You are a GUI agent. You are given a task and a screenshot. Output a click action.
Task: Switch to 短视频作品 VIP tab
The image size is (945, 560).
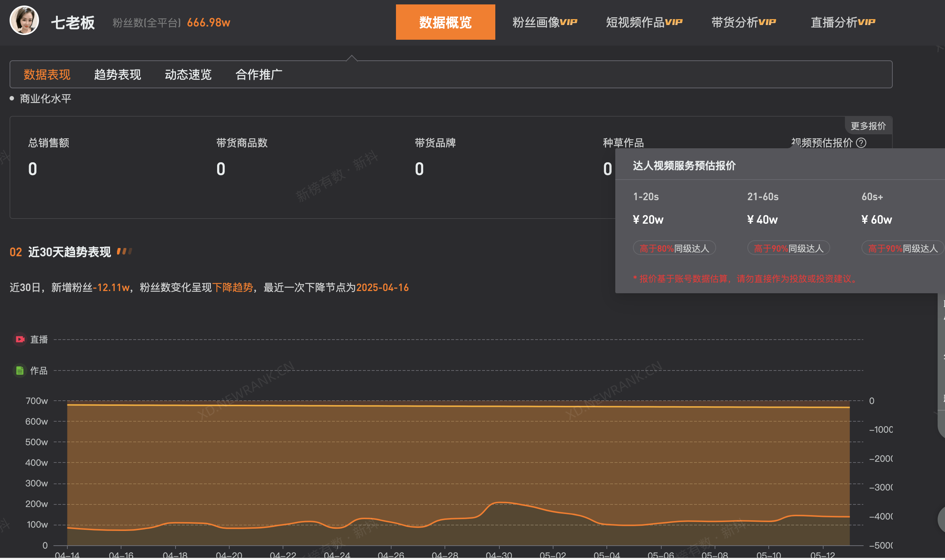tap(644, 22)
